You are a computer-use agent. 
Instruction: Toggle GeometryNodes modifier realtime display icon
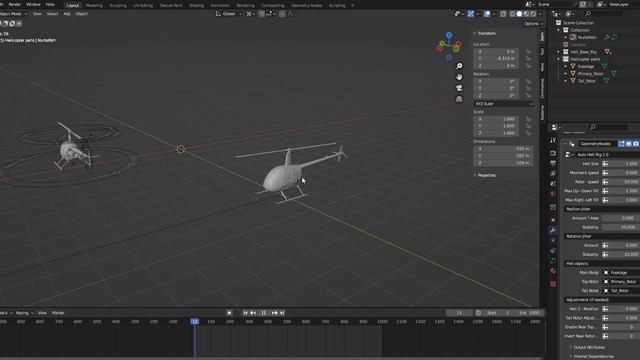pos(629,144)
